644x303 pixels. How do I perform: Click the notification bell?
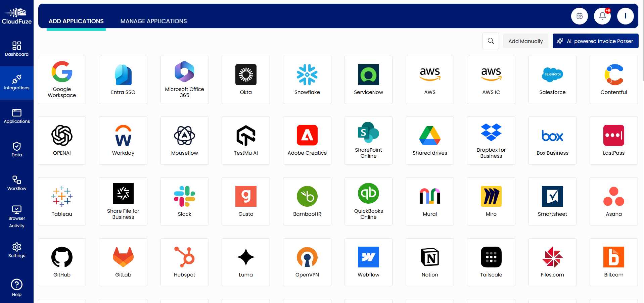[x=602, y=16]
